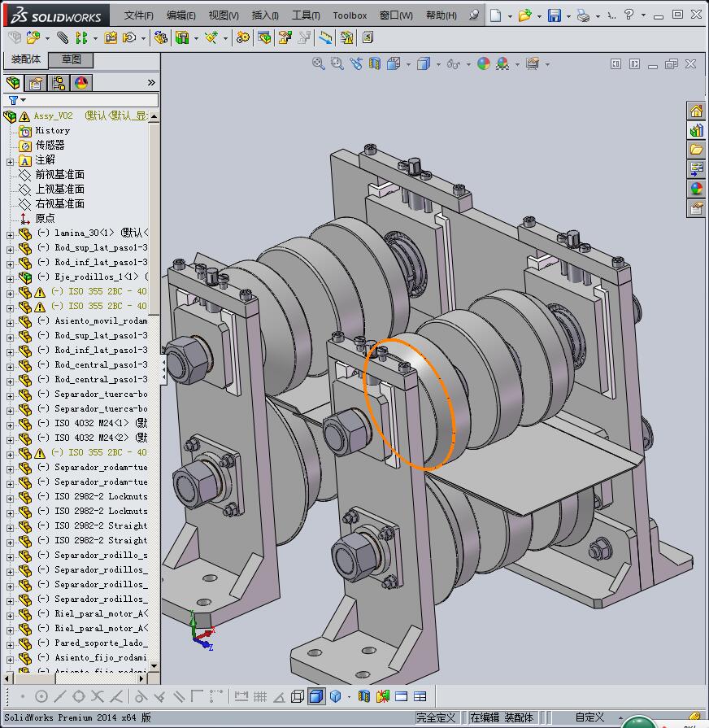
Task: Toggle Hide/Show Items eyeglasses icon
Action: (454, 63)
